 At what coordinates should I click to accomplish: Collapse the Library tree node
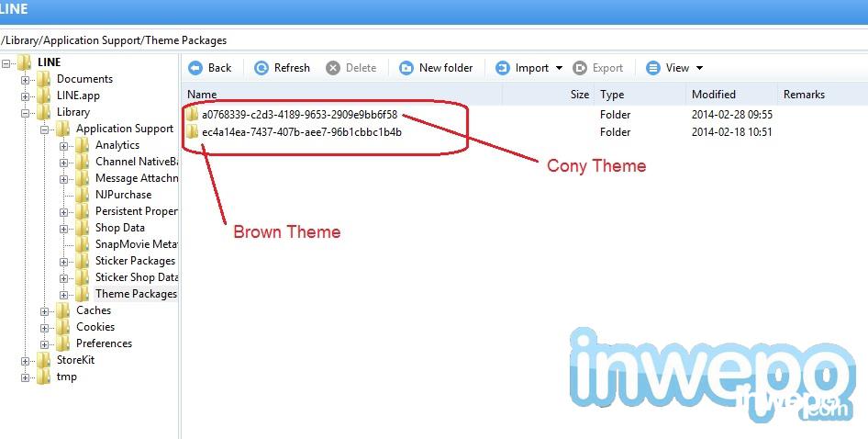25,113
